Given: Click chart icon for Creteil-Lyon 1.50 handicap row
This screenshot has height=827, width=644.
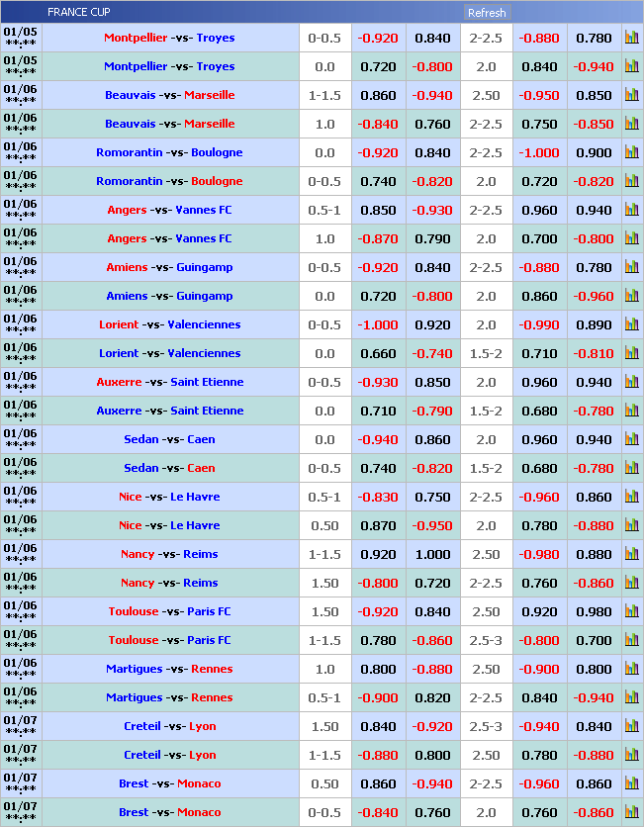Looking at the screenshot, I should click(x=631, y=726).
